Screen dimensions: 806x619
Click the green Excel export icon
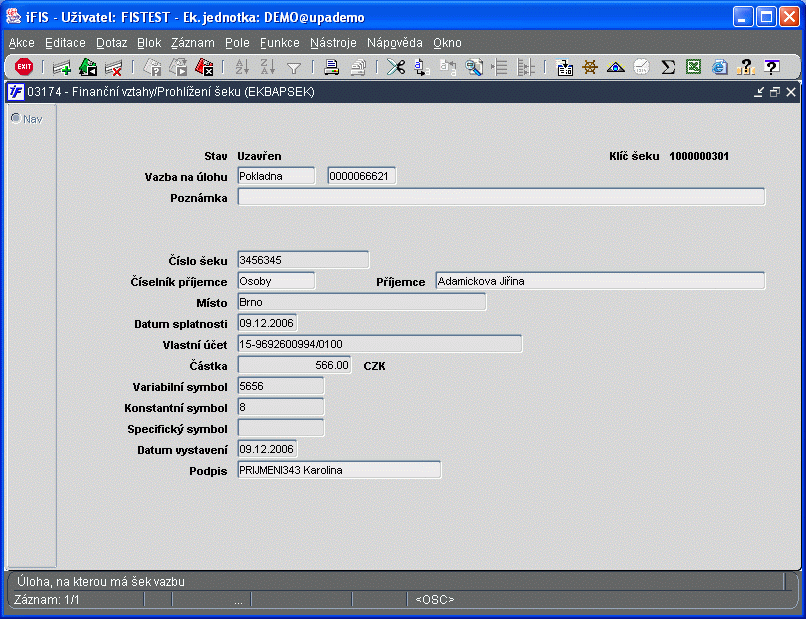693,67
